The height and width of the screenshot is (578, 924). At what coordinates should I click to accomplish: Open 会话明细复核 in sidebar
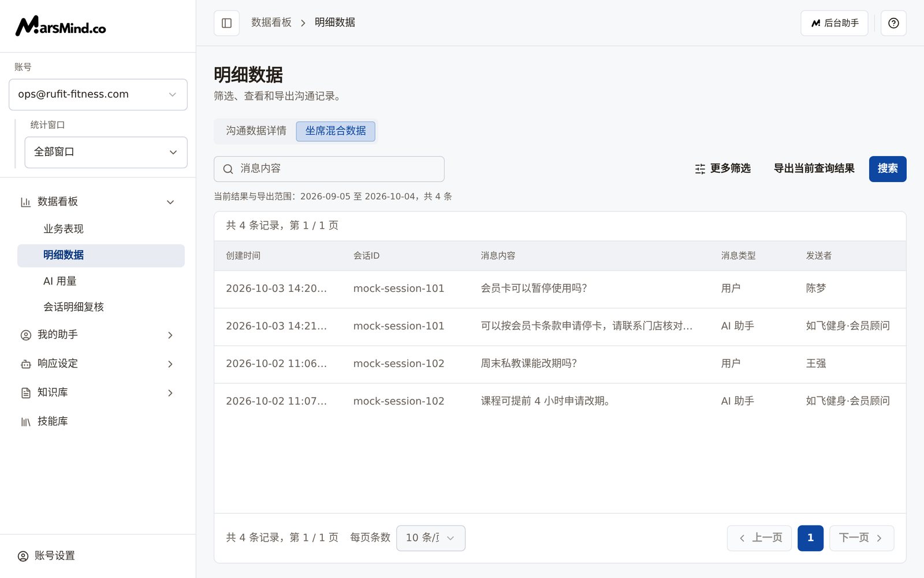101,307
